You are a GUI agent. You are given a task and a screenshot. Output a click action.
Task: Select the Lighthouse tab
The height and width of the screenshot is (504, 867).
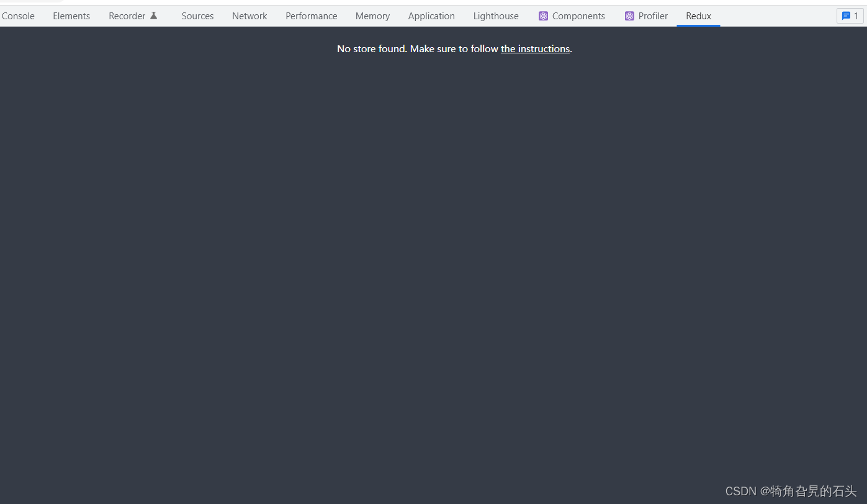496,16
